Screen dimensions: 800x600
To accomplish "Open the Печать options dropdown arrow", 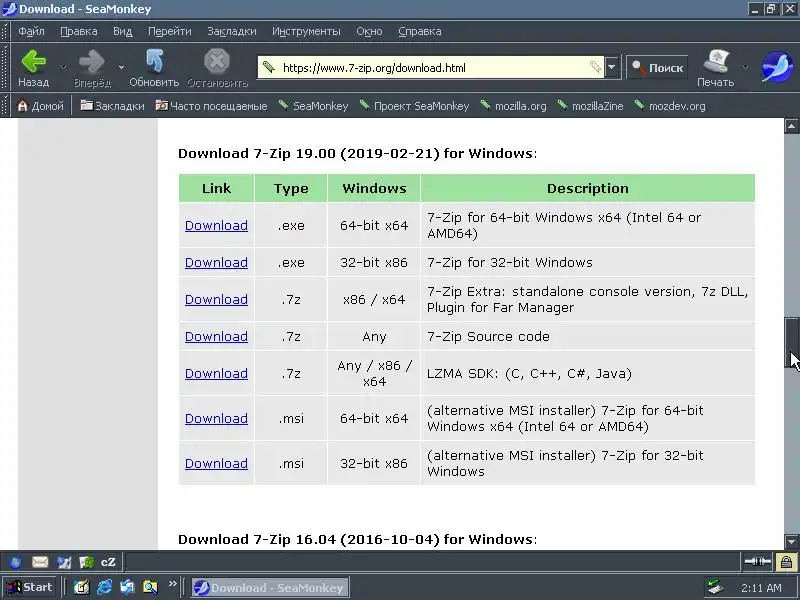I will (x=745, y=67).
